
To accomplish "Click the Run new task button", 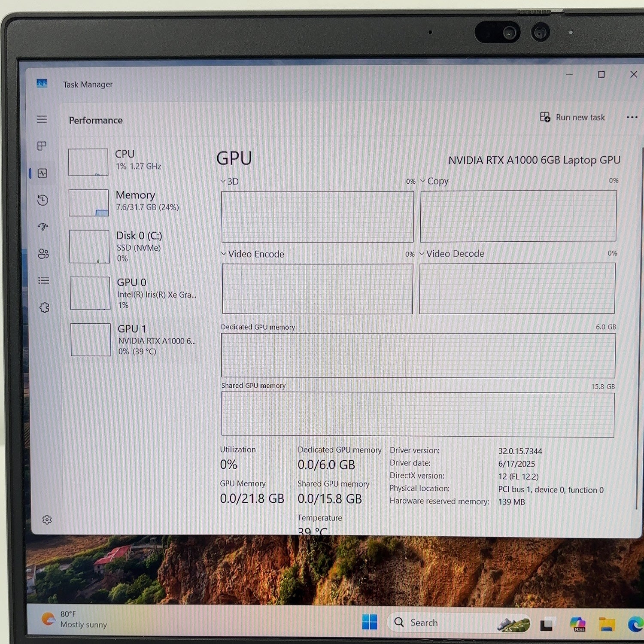I will pyautogui.click(x=572, y=117).
